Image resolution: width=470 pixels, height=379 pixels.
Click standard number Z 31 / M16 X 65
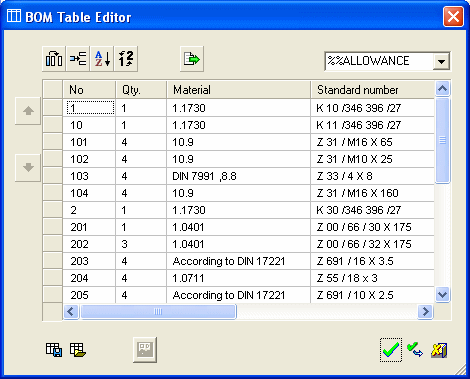[x=372, y=142]
